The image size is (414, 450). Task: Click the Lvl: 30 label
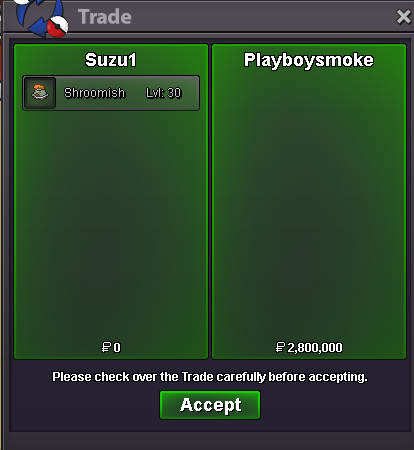[x=163, y=93]
